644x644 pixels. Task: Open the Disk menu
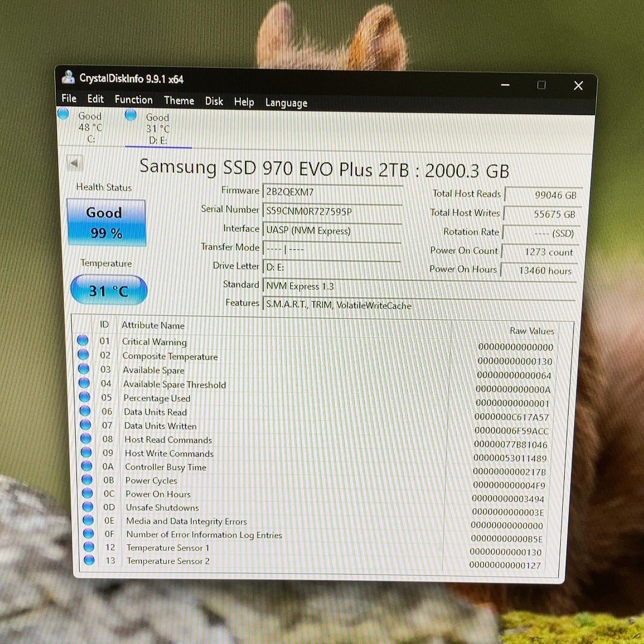(x=214, y=101)
